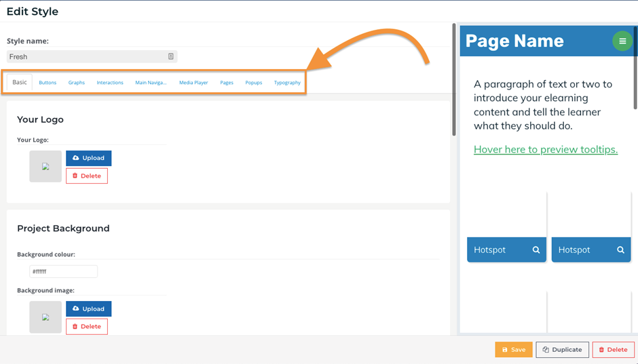Select the Popups tab
This screenshot has width=638, height=364.
(253, 83)
